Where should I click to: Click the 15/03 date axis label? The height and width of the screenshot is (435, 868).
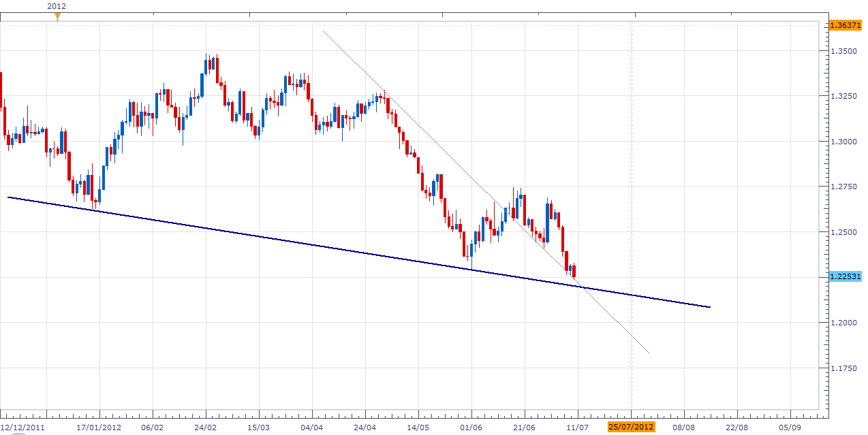click(259, 427)
